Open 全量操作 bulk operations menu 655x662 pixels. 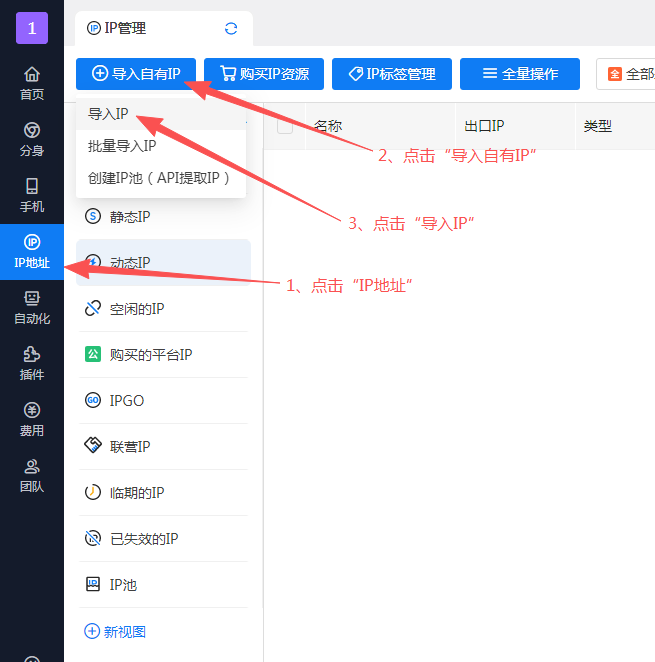[520, 74]
